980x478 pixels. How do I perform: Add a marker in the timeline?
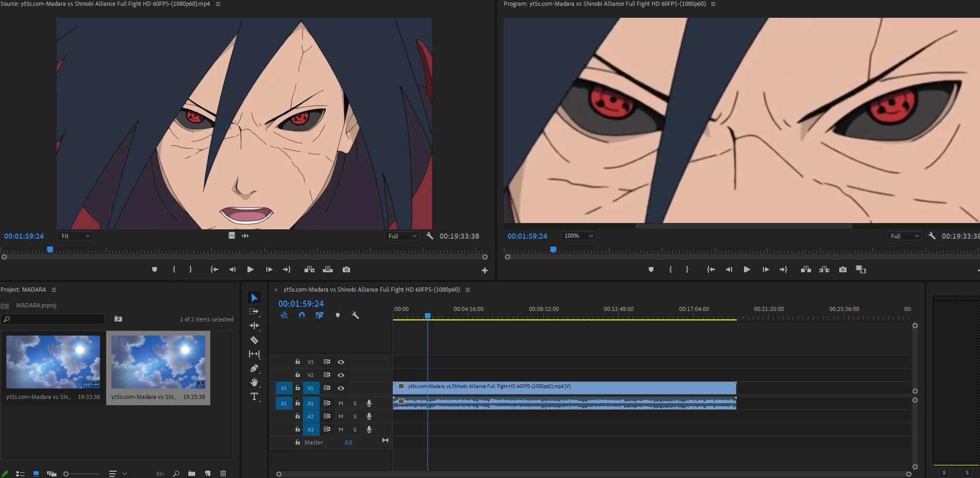point(337,315)
